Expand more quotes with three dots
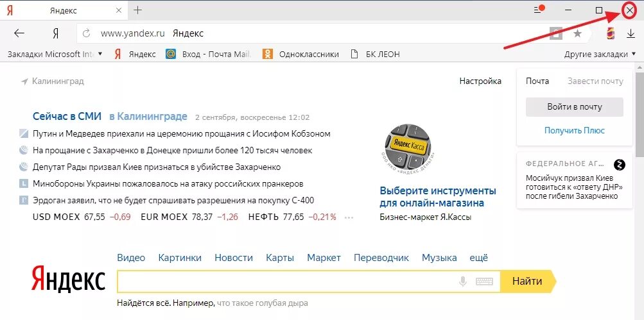This screenshot has height=320, width=644. [349, 218]
